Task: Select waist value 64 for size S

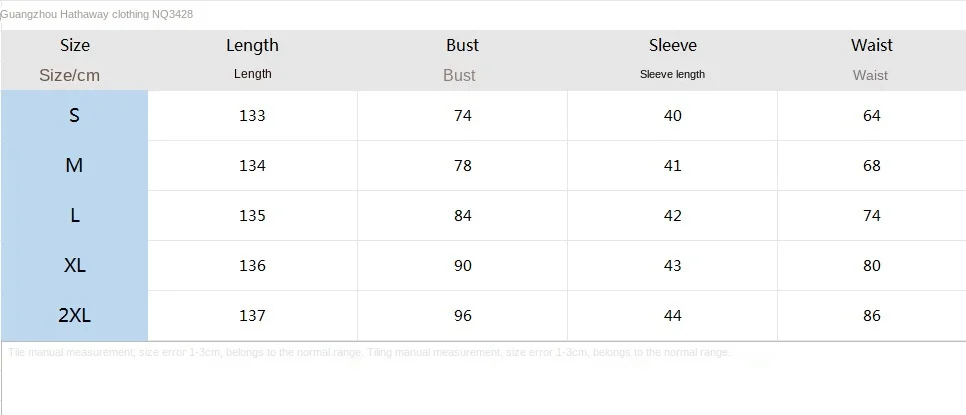Action: coord(872,116)
